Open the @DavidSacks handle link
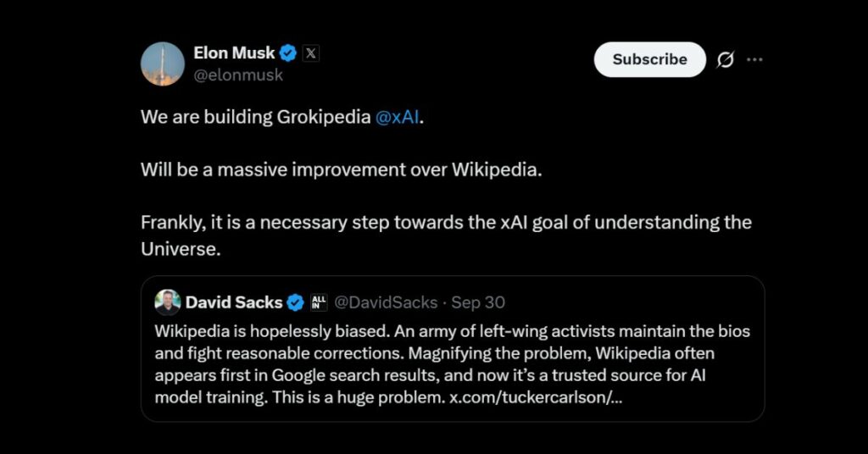Screen dimensions: 868x454 click(386, 302)
